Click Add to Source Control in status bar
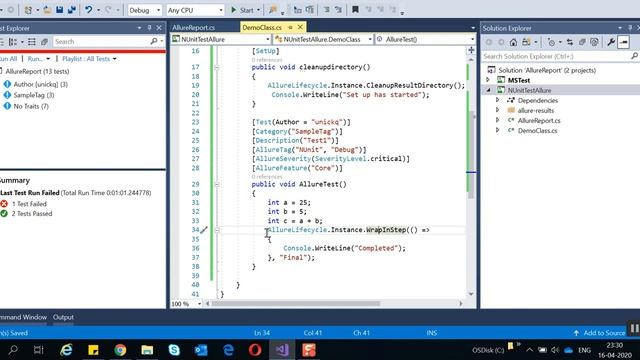The height and width of the screenshot is (360, 640). pyautogui.click(x=600, y=333)
